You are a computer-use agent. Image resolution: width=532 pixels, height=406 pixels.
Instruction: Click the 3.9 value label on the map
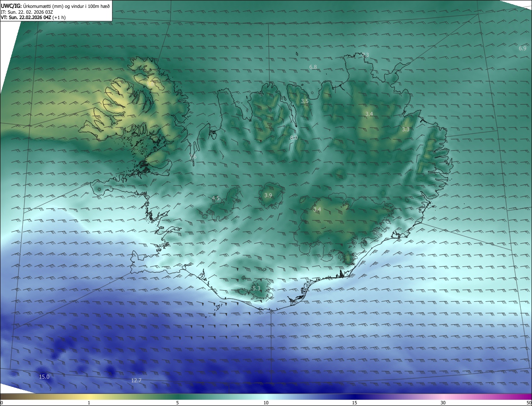pos(268,195)
